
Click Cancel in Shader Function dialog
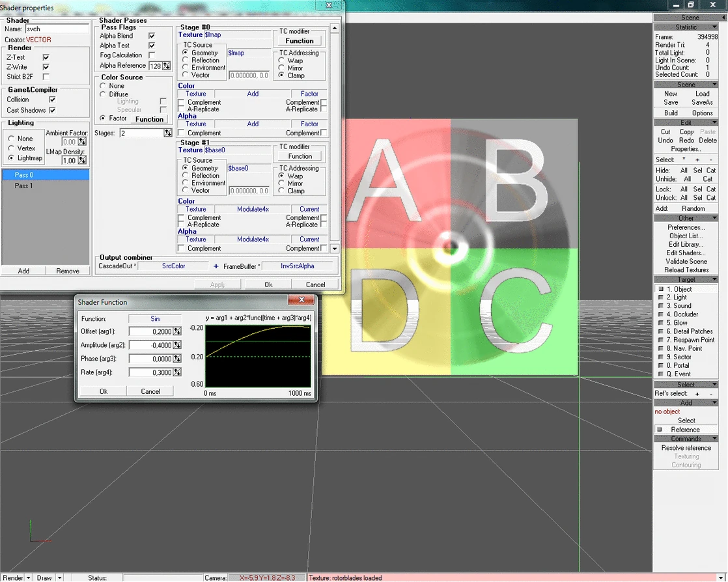coord(150,391)
